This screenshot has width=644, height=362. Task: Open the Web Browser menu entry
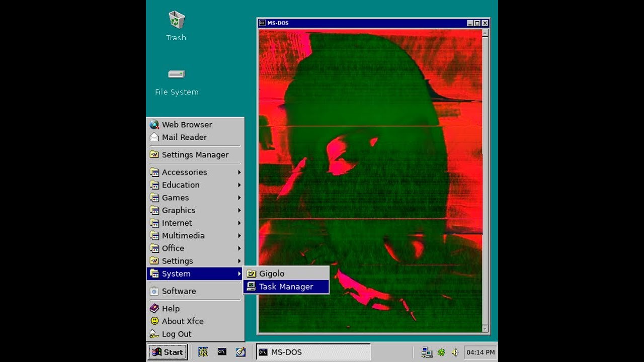[195, 124]
